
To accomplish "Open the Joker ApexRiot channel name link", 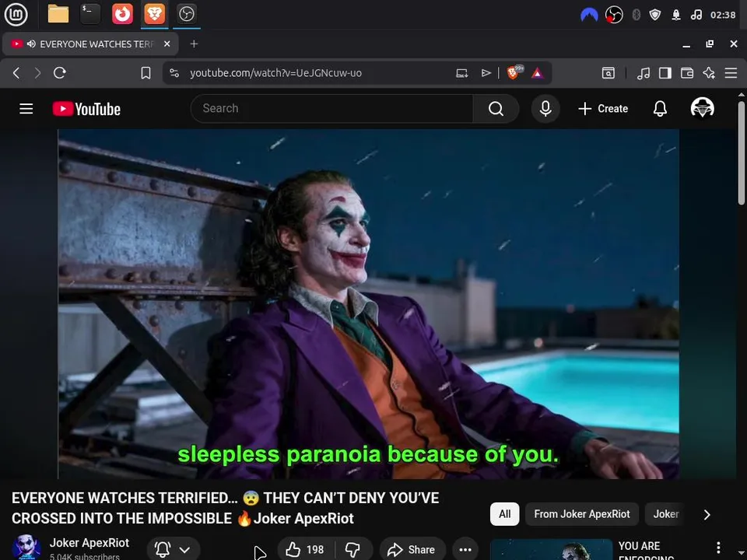I will (89, 543).
